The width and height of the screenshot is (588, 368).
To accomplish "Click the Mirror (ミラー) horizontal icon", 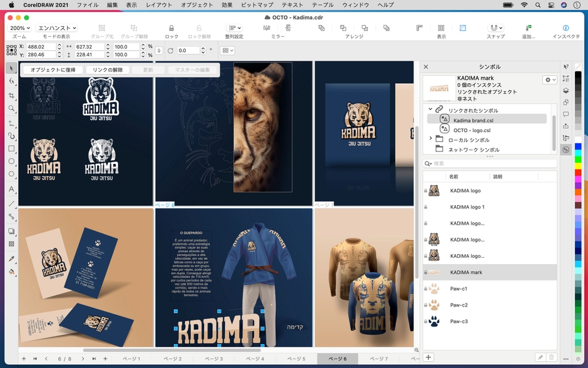I will [267, 28].
